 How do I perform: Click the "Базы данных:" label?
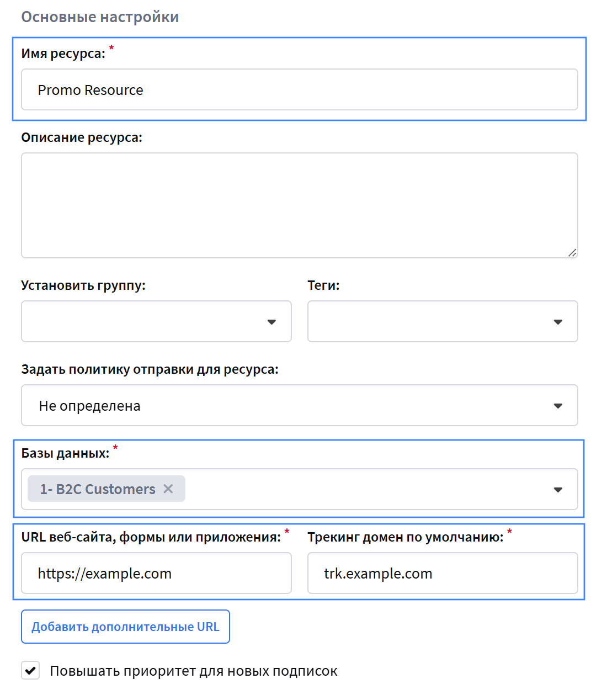pos(65,453)
